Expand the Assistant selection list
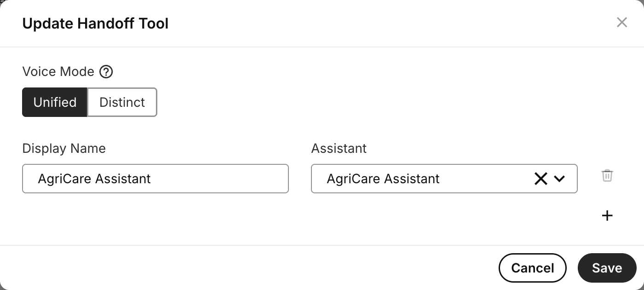 pos(560,179)
